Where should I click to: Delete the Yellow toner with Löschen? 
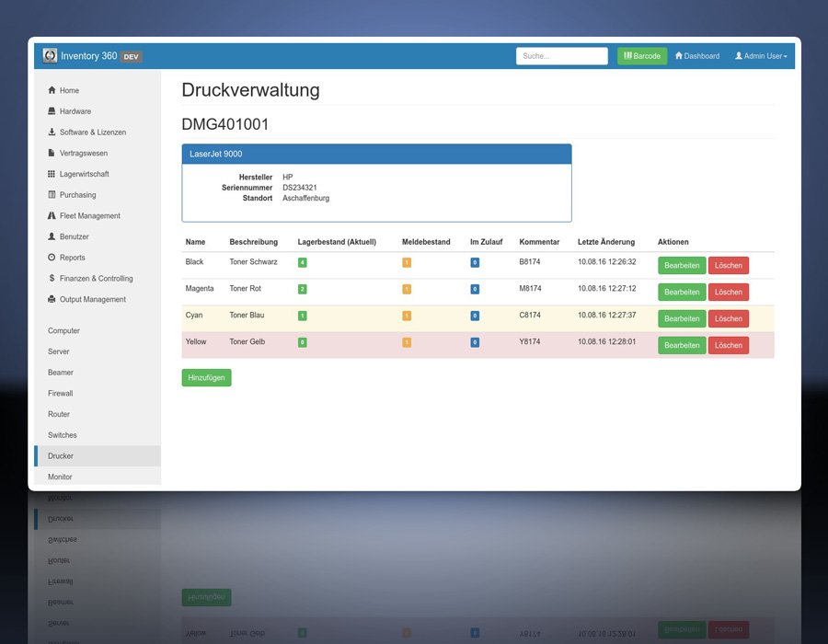coord(729,345)
